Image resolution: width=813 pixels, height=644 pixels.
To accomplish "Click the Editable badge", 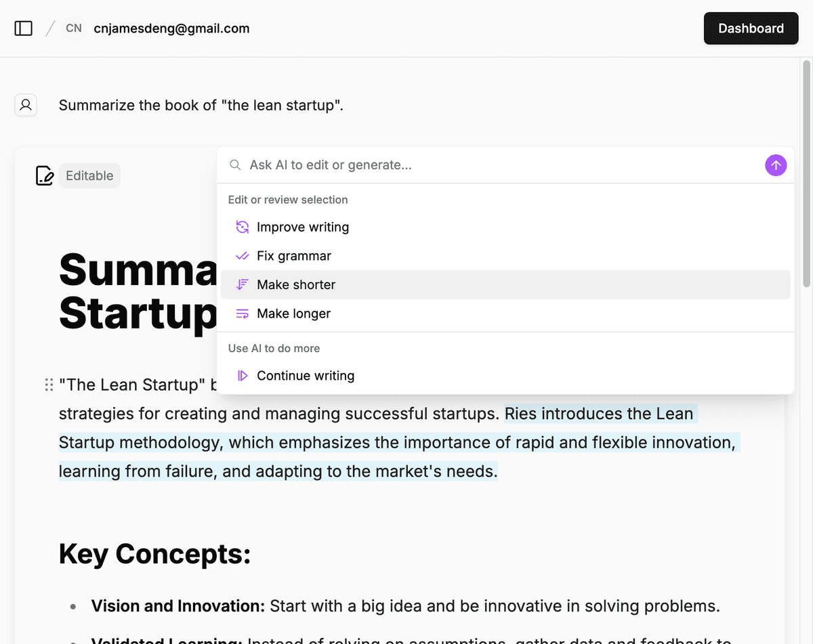I will (x=89, y=175).
